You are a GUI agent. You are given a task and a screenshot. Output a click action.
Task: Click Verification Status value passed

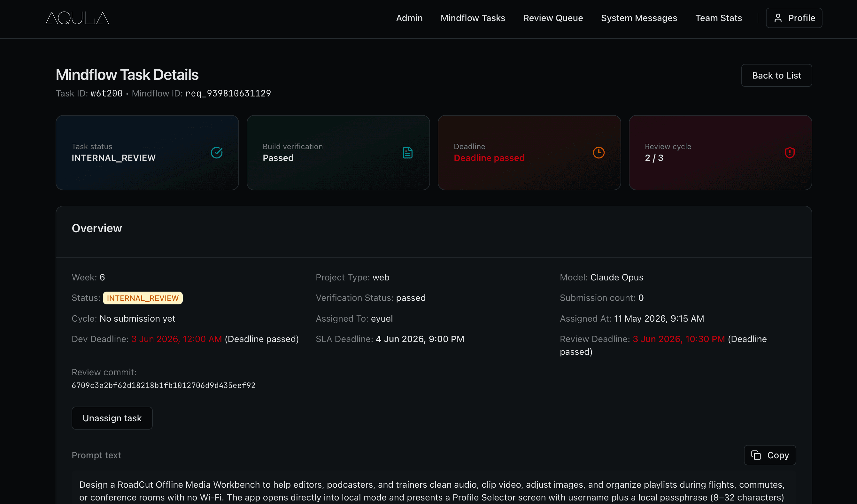[x=411, y=298]
